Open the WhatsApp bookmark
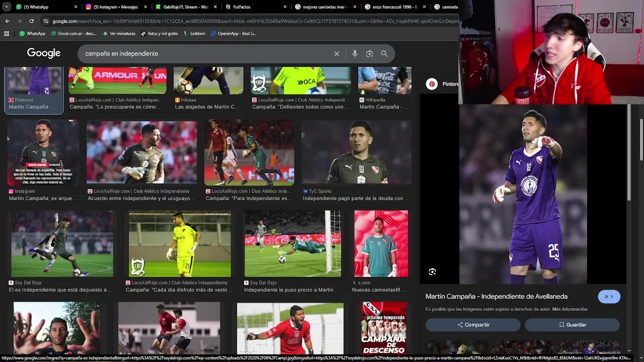 32,34
